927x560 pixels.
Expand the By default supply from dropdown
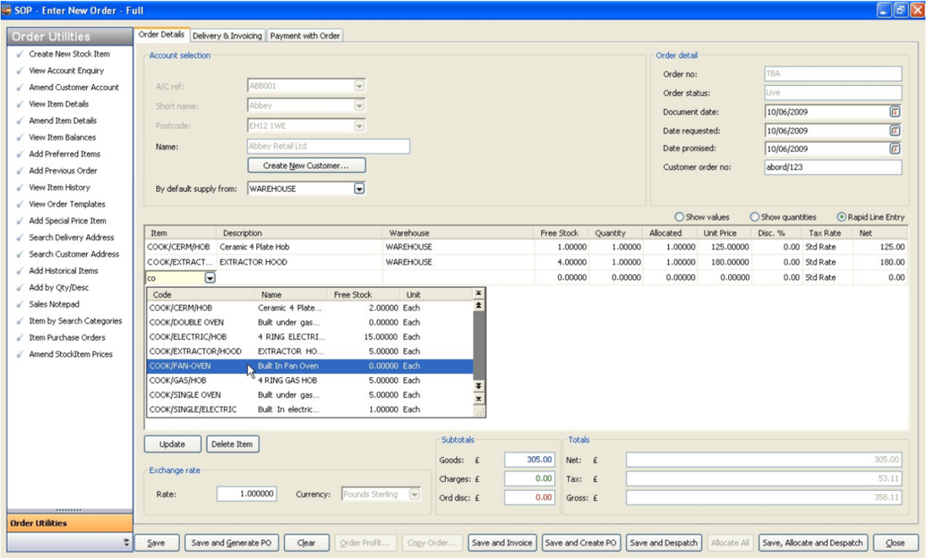359,189
